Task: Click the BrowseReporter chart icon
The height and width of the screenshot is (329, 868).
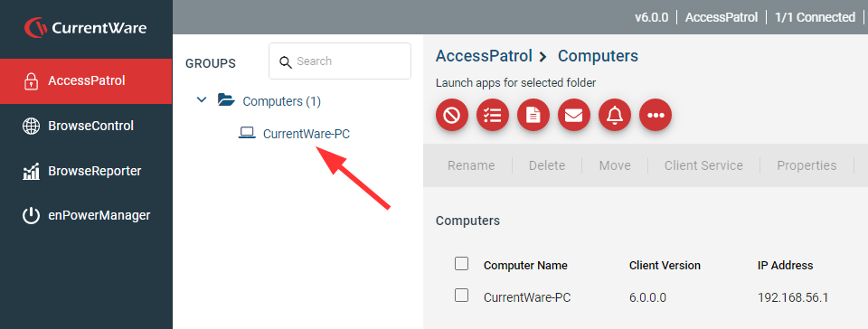Action: pos(31,172)
